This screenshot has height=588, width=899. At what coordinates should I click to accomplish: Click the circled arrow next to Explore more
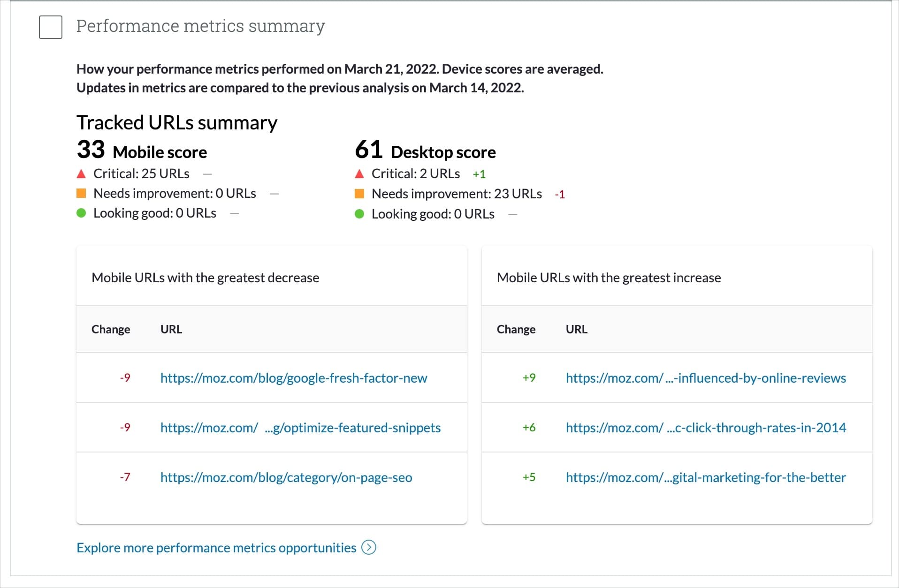tap(370, 547)
